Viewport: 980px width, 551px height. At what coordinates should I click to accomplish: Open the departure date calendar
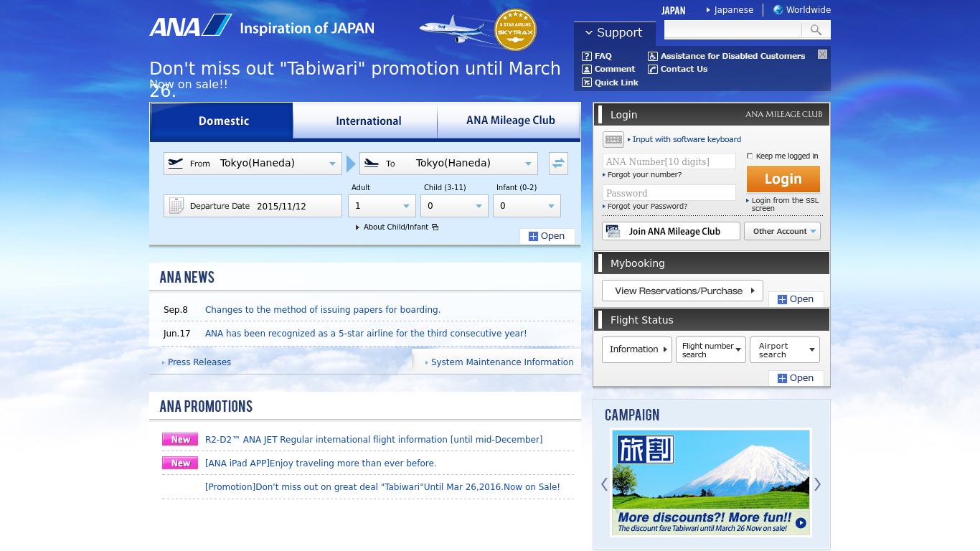176,206
